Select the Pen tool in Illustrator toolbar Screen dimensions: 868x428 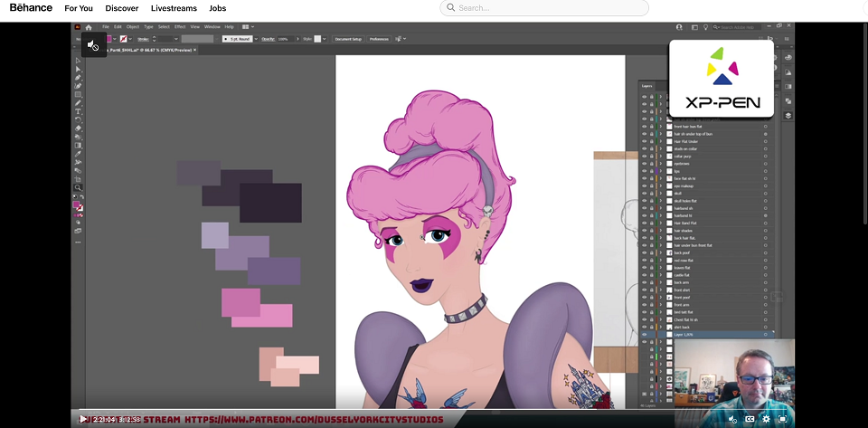coord(78,78)
